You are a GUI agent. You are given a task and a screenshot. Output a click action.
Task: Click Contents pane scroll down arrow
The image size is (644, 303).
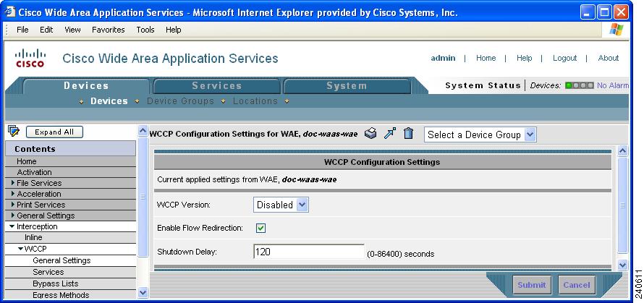click(x=143, y=292)
